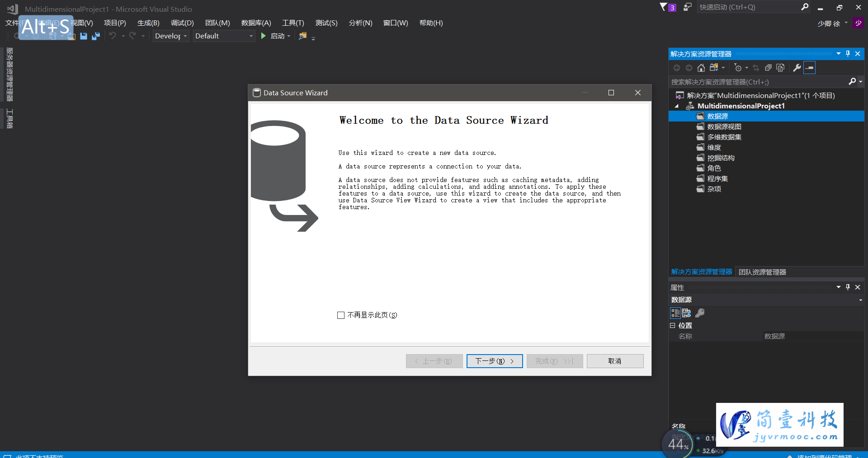Click the Save All icon in main toolbar
The width and height of the screenshot is (868, 458).
(96, 36)
